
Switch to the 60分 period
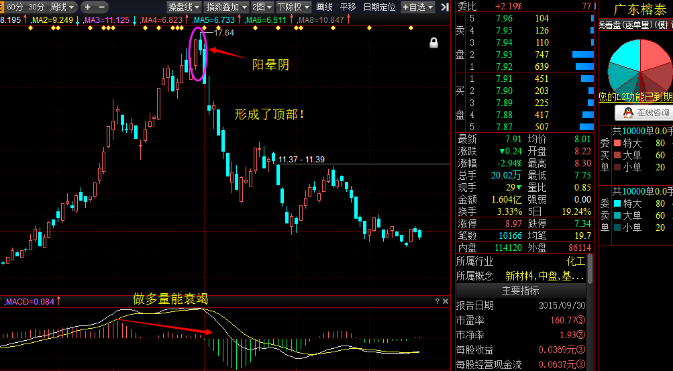(15, 6)
